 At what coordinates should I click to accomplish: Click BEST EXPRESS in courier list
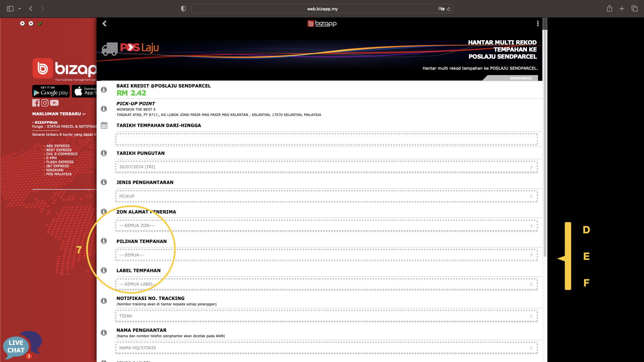[x=59, y=150]
